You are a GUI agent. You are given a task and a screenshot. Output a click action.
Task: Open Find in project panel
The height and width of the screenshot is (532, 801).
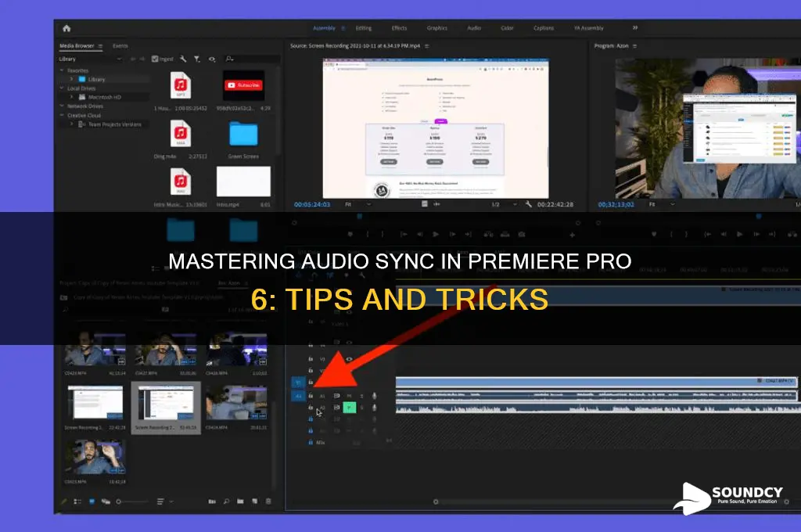pyautogui.click(x=226, y=501)
